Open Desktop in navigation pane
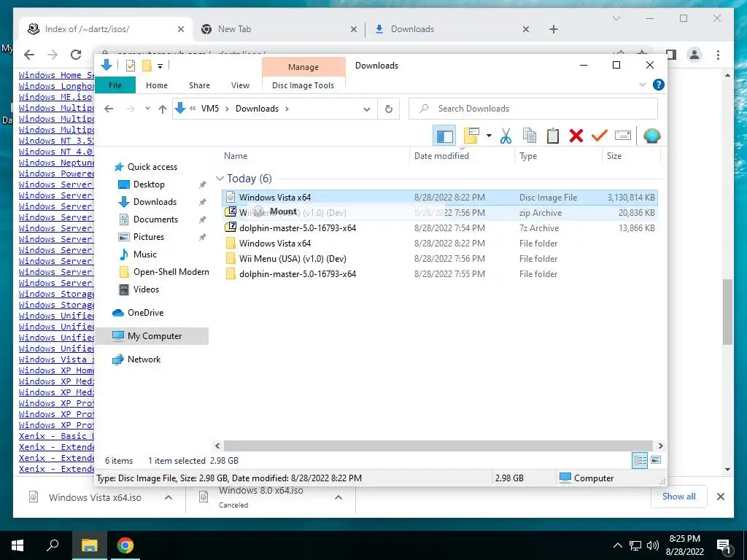This screenshot has height=560, width=747. pyautogui.click(x=149, y=184)
